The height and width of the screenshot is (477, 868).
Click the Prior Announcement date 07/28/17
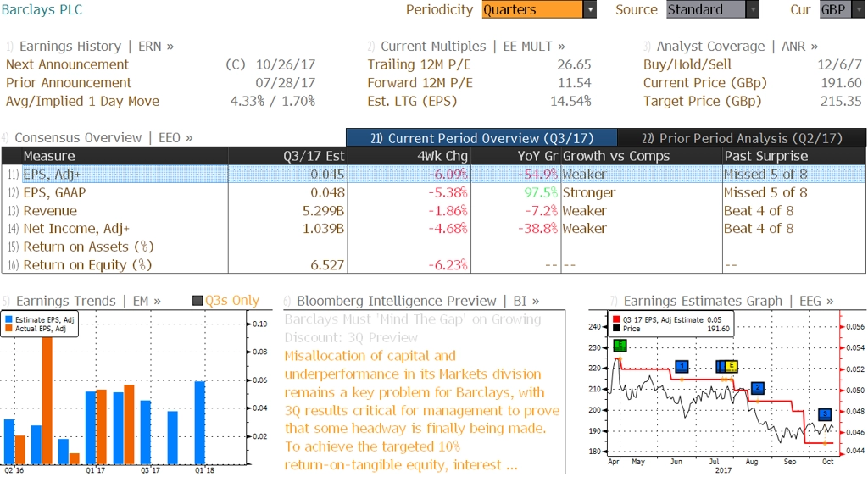point(285,83)
